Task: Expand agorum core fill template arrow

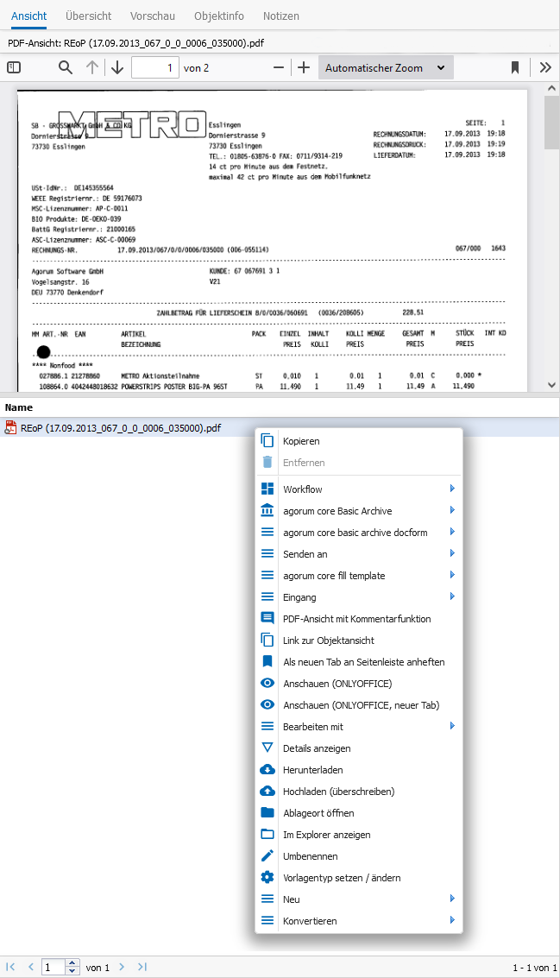Action: [x=452, y=574]
